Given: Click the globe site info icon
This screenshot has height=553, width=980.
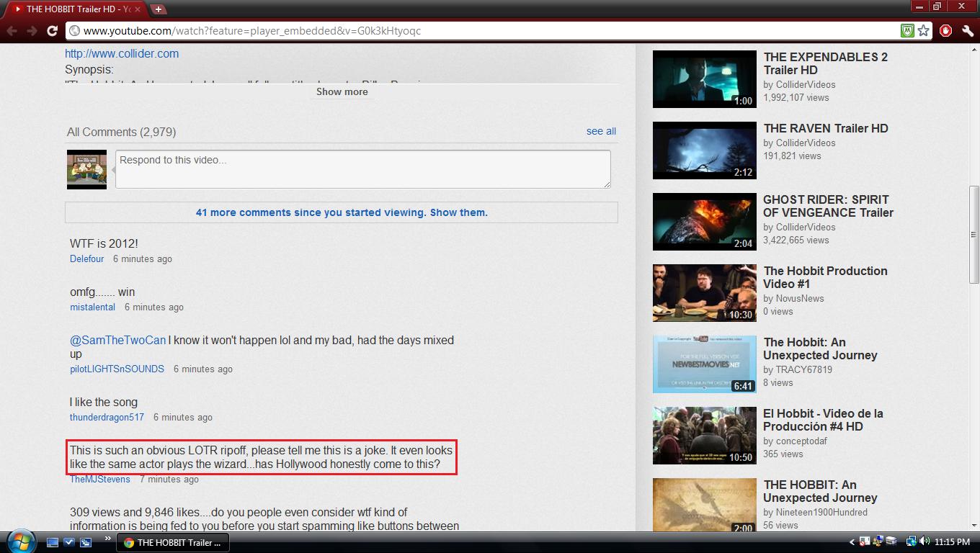Looking at the screenshot, I should (73, 31).
